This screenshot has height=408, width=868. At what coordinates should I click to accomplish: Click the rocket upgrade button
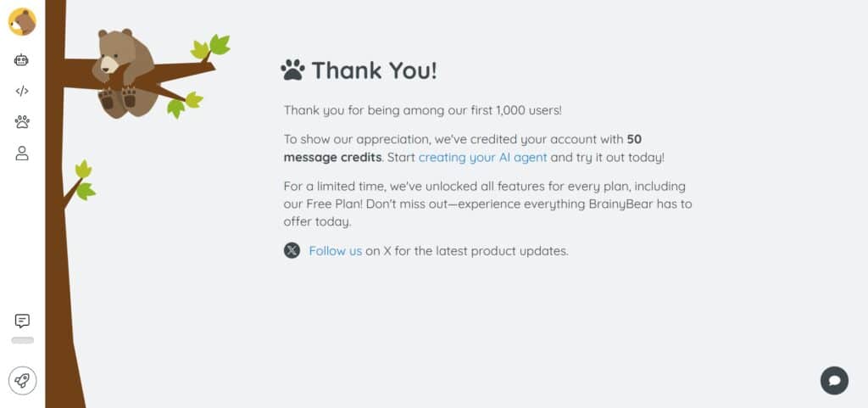point(22,381)
